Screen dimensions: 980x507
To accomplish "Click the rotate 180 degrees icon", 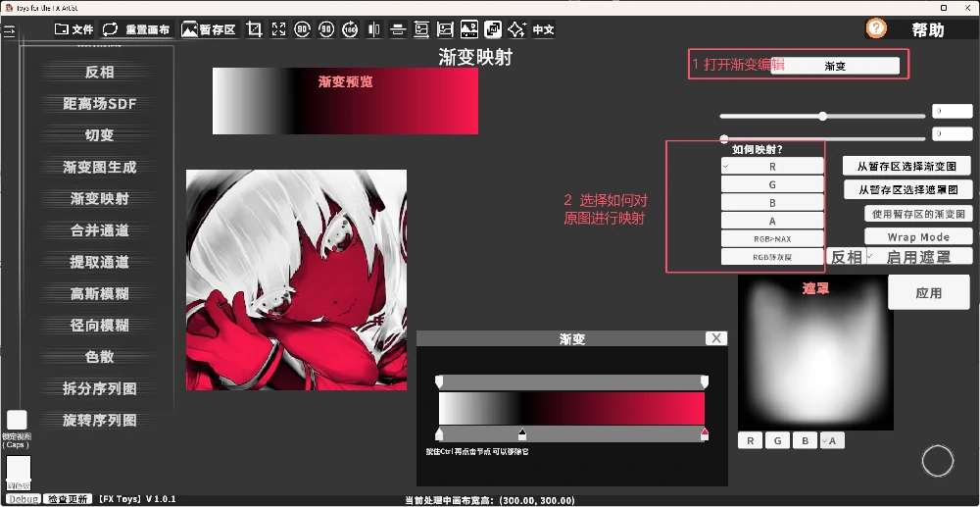I will 351,29.
